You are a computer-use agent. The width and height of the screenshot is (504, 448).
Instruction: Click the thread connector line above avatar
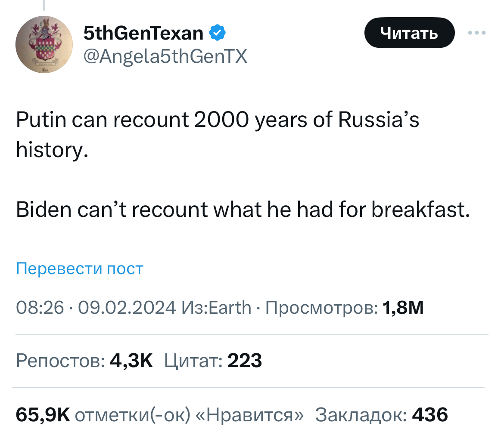(44, 5)
